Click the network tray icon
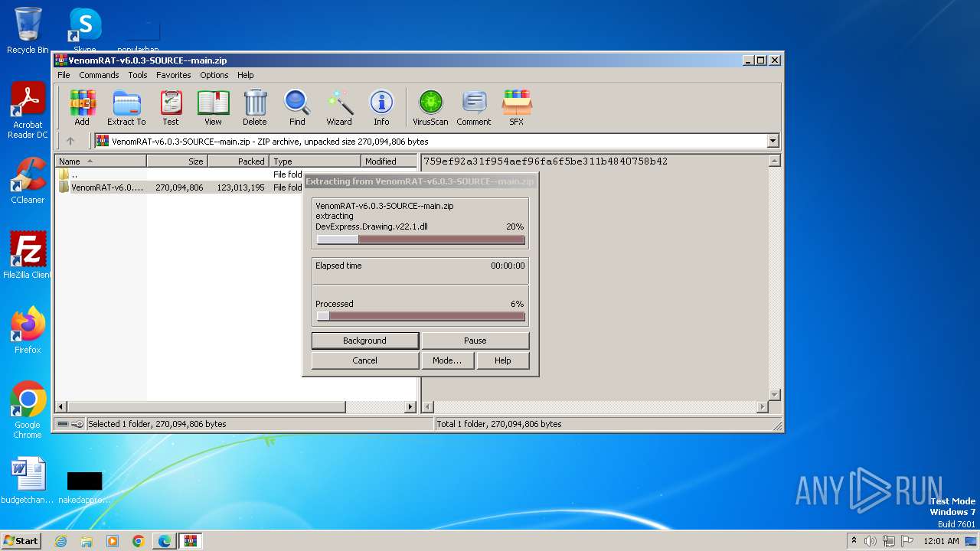 [889, 541]
